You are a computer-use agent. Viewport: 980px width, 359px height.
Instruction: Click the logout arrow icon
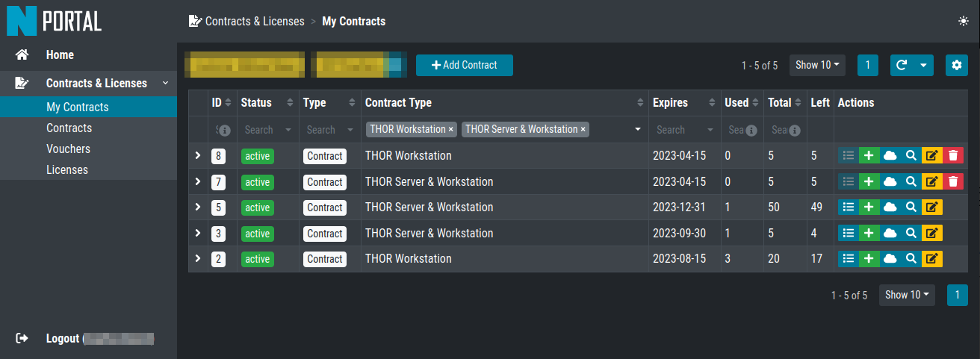pos(22,339)
